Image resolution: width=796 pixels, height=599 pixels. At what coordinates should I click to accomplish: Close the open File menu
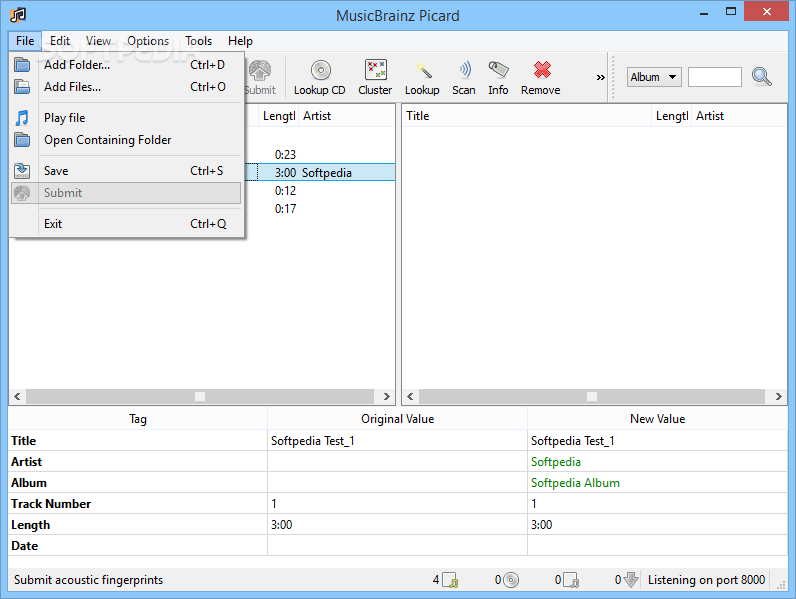point(25,41)
